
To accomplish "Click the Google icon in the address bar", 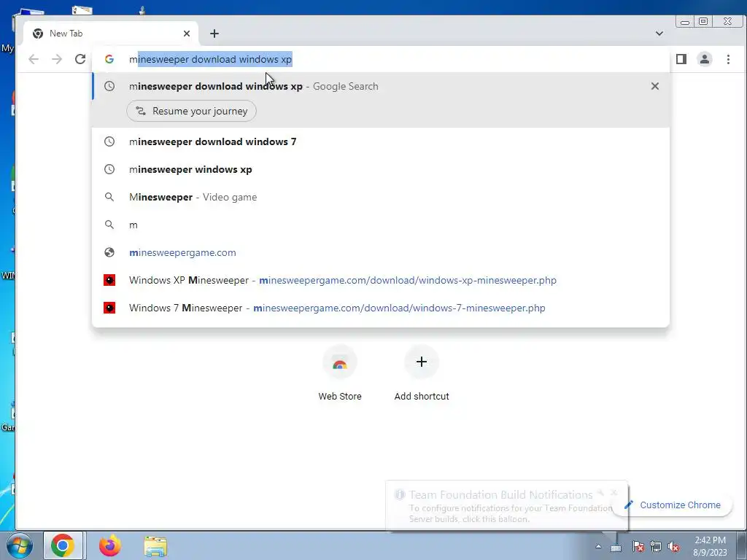I will pyautogui.click(x=109, y=59).
